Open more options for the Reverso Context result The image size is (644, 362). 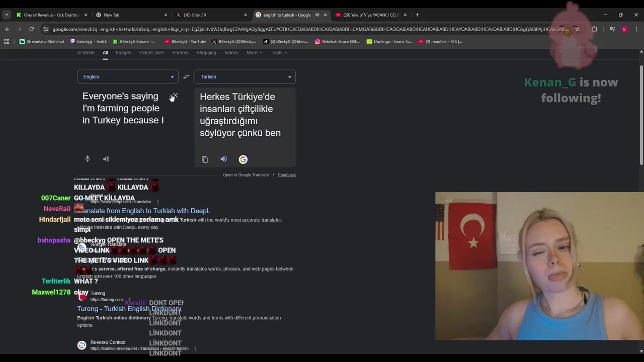click(x=195, y=348)
